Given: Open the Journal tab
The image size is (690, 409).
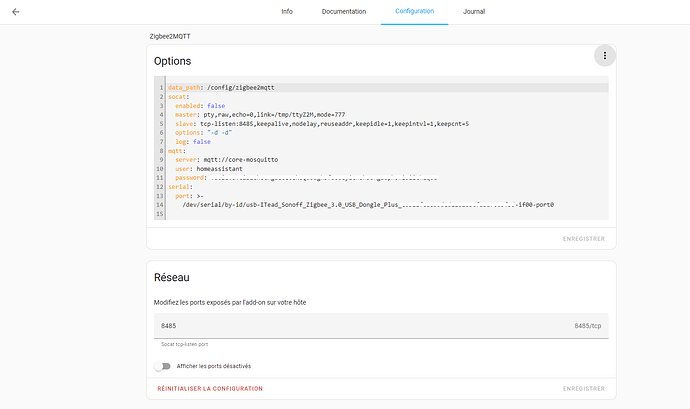Looking at the screenshot, I should click(x=474, y=11).
